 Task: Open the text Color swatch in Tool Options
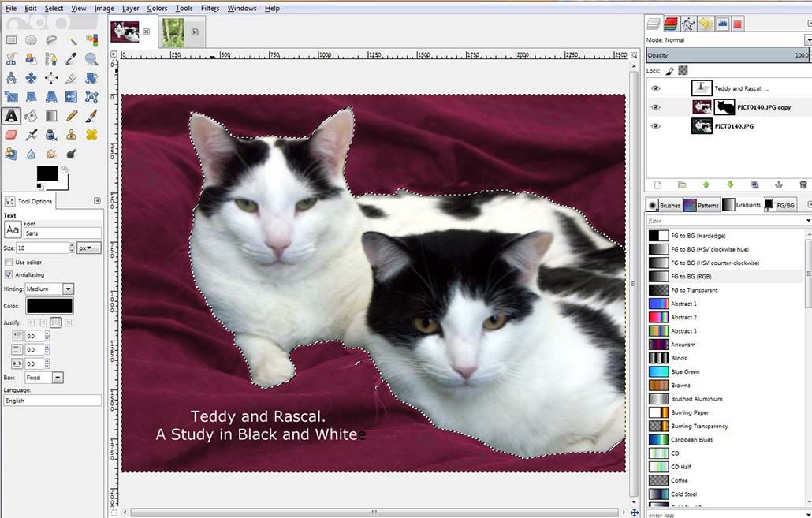coord(50,306)
